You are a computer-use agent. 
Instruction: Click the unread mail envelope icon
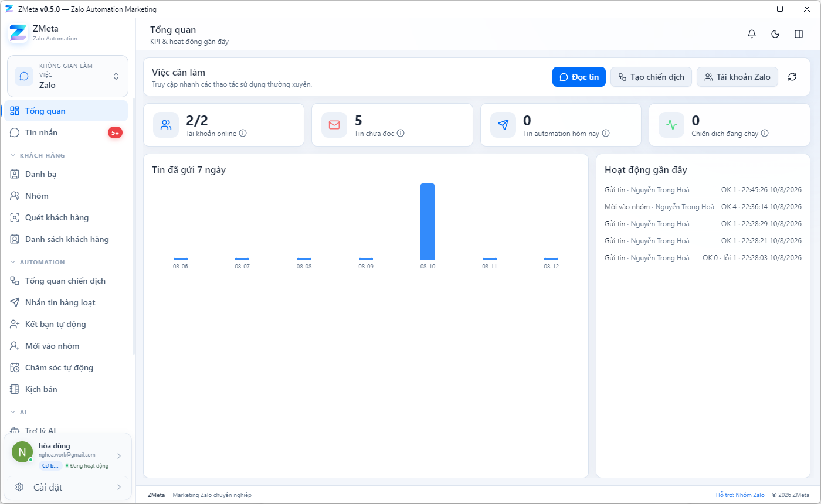(334, 125)
